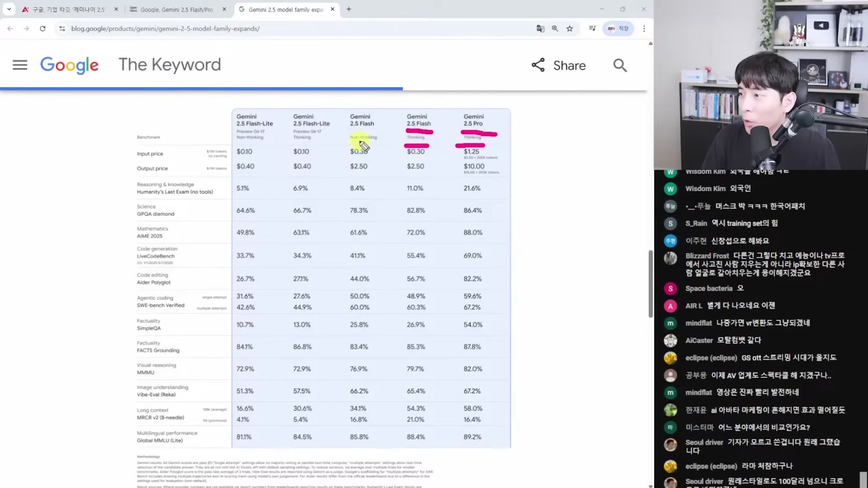
Task: Click the '$10.00' output price value
Action: point(474,166)
